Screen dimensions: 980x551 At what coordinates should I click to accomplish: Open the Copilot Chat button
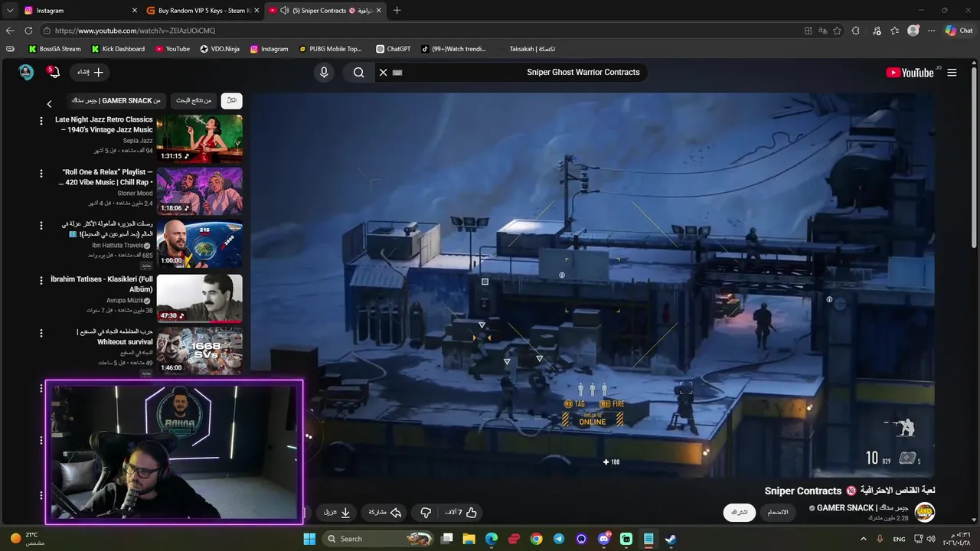point(959,31)
